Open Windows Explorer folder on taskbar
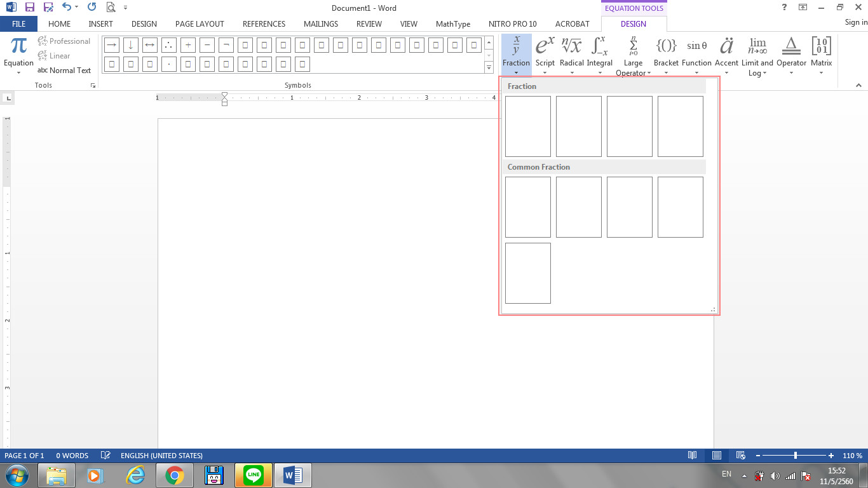Screen dimensions: 868x488 (57, 475)
